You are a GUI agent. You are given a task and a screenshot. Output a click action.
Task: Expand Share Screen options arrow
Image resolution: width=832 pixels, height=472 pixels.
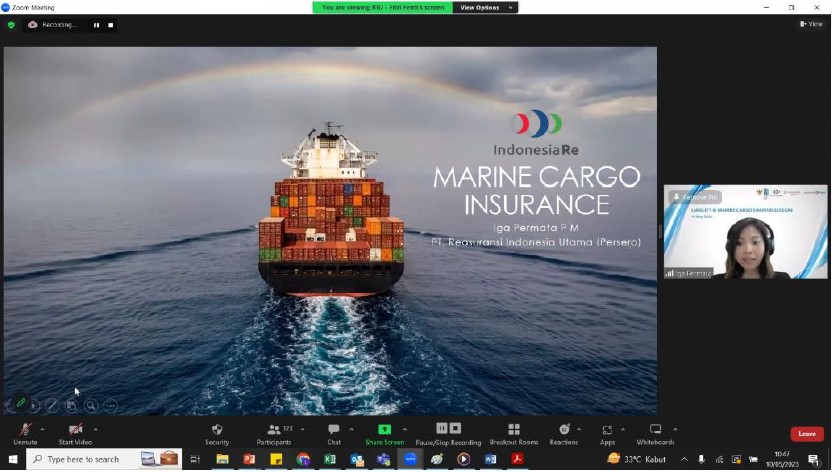coord(405,429)
